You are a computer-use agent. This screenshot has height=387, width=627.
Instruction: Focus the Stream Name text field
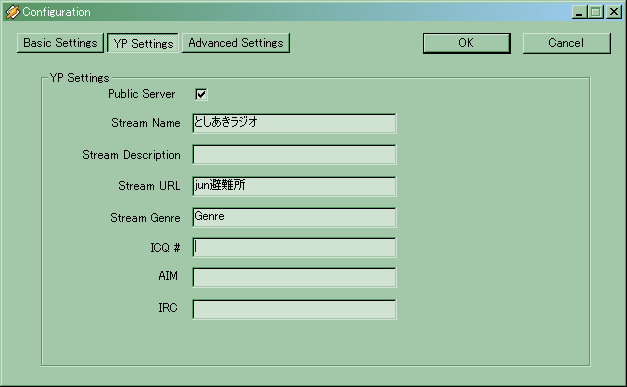point(294,124)
